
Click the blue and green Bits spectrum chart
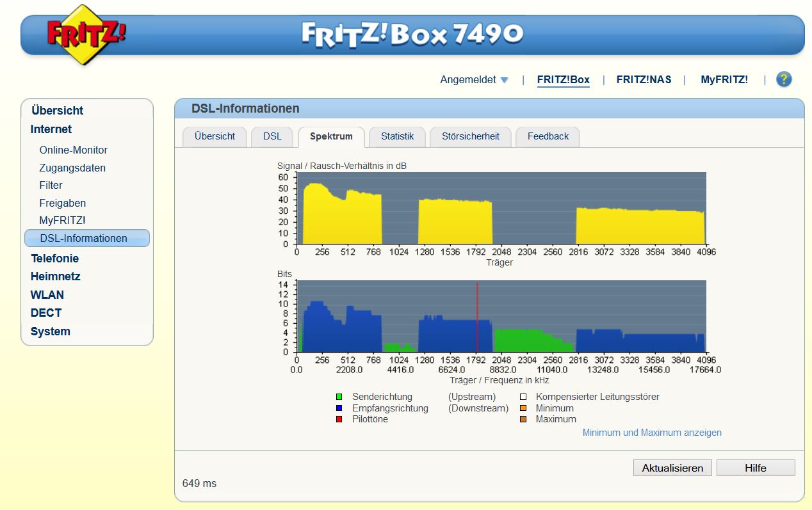[x=501, y=316]
